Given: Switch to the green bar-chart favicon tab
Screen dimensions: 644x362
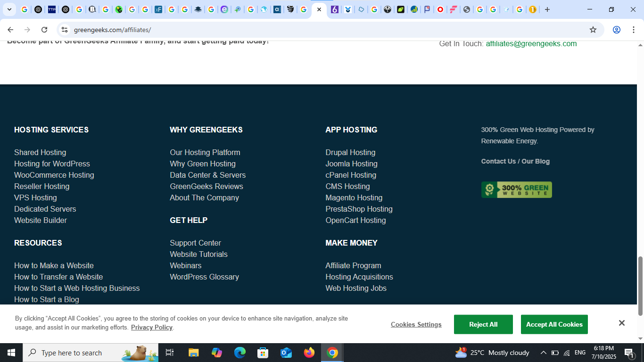Looking at the screenshot, I should (414, 9).
